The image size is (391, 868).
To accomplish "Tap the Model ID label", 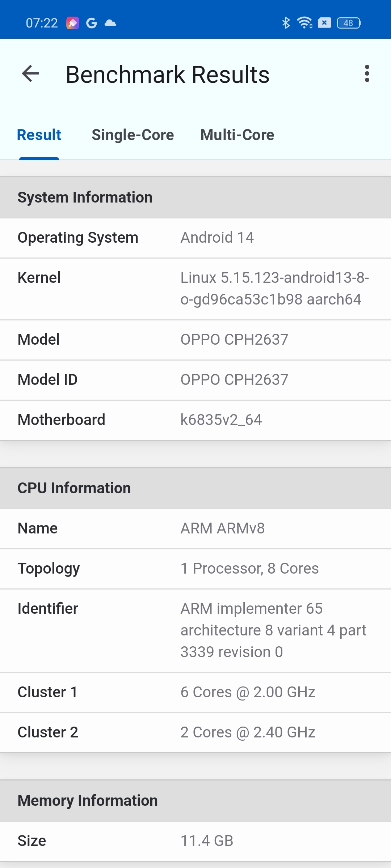I will pos(47,380).
